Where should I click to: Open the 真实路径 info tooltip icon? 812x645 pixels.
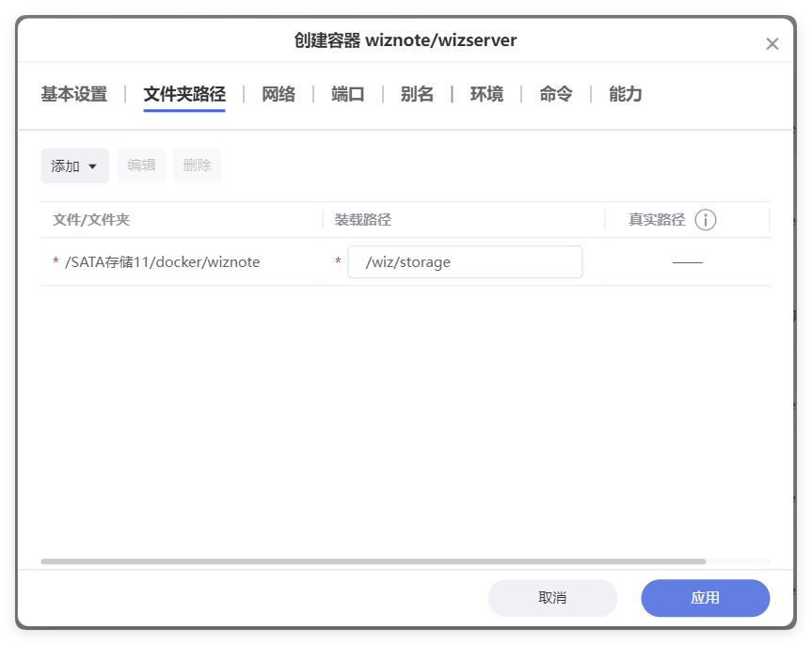[x=705, y=219]
